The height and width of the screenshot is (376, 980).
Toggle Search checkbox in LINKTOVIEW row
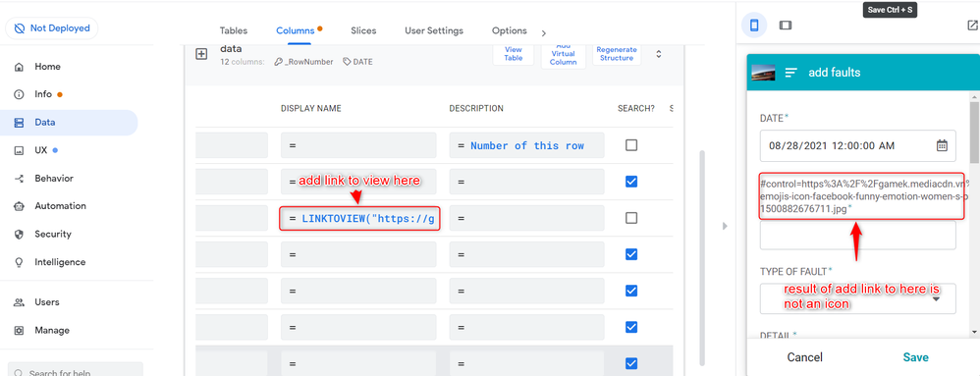(631, 218)
